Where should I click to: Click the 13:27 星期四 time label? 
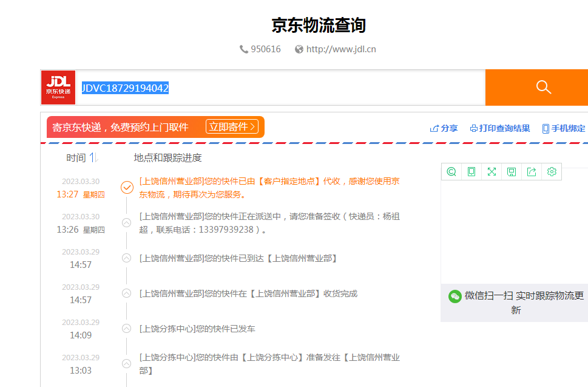81,194
